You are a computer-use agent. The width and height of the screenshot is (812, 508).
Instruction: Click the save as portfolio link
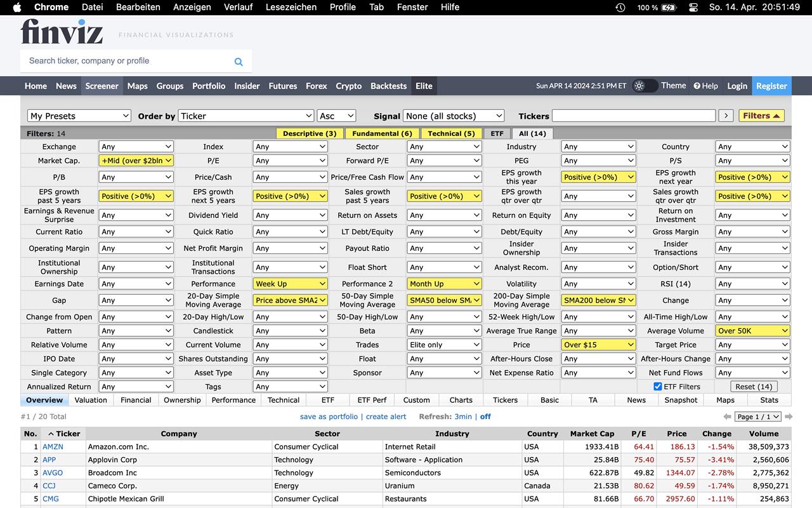coord(329,417)
